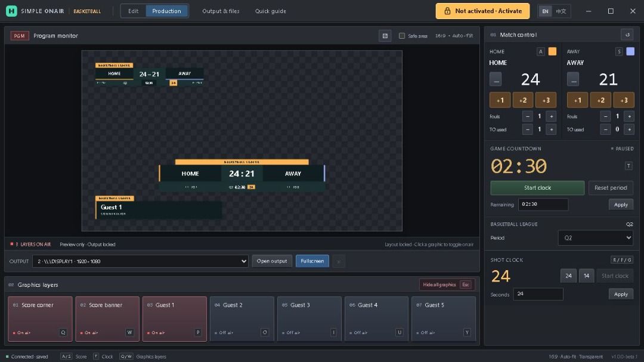Viewport: 644px width, 362px height.
Task: Decrease AWAY TO used with the minus icon
Action: [x=605, y=129]
